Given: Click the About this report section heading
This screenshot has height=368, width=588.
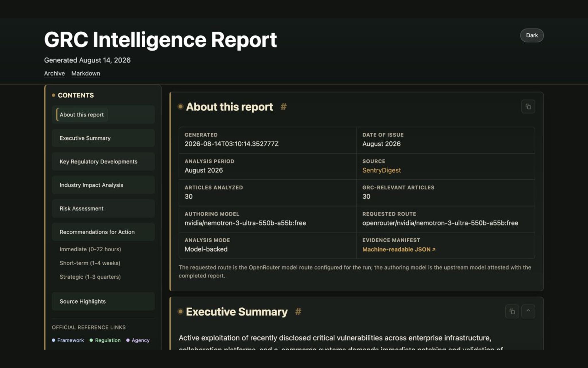Looking at the screenshot, I should tap(229, 107).
